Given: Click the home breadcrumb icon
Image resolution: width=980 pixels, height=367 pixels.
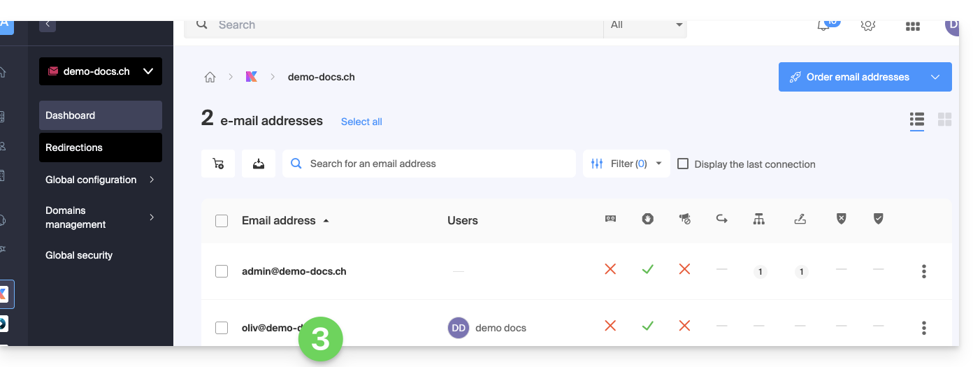Looking at the screenshot, I should click(210, 77).
